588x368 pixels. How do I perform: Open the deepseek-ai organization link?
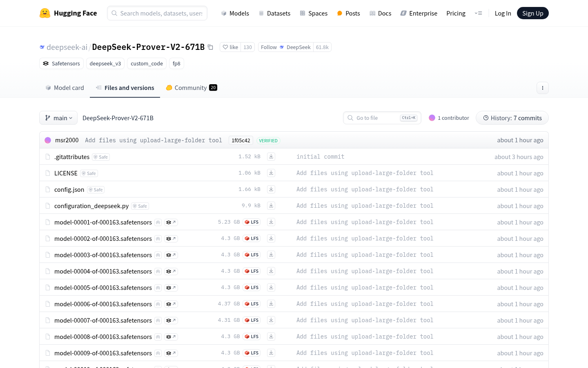(67, 47)
